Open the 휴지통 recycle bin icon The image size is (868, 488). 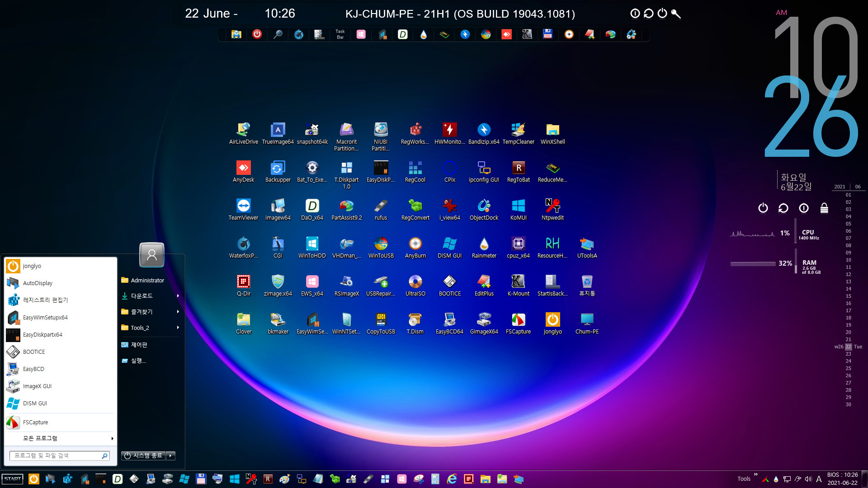pyautogui.click(x=587, y=286)
